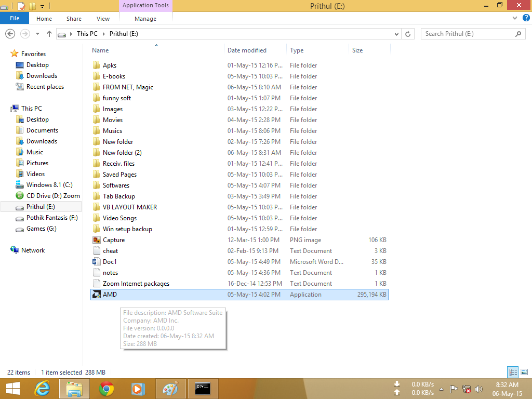Select Favorites in the navigation pane
The width and height of the screenshot is (532, 399).
pos(33,54)
